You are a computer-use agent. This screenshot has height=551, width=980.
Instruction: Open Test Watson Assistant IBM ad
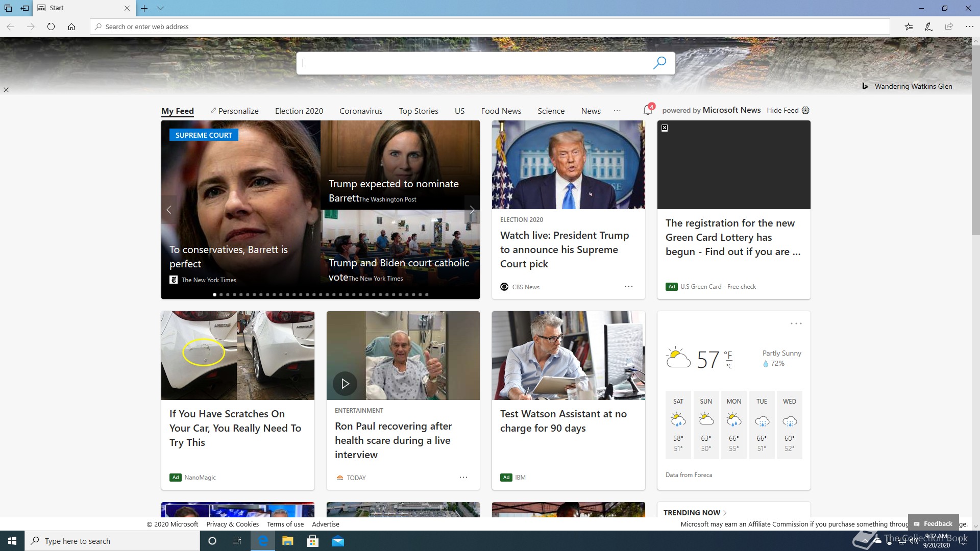568,400
